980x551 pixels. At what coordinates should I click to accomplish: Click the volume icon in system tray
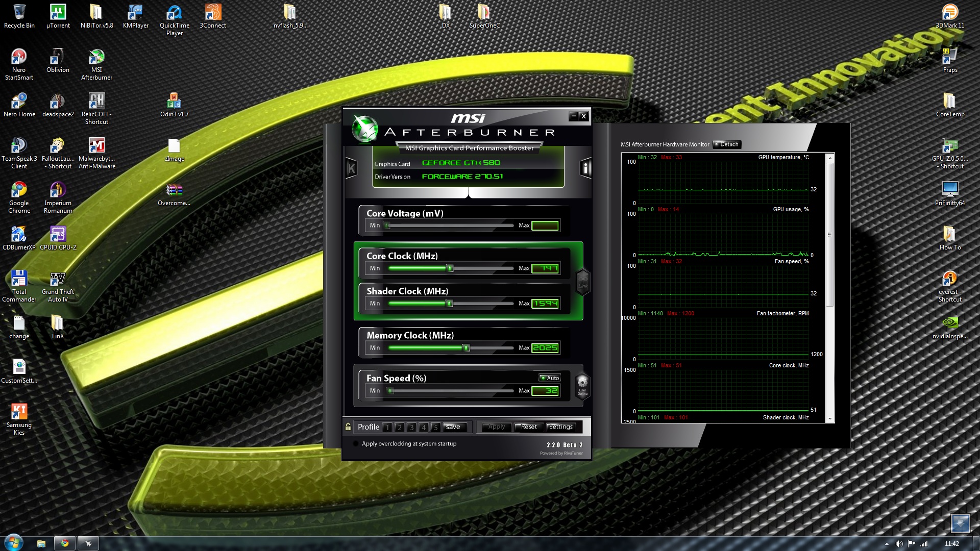pos(899,544)
